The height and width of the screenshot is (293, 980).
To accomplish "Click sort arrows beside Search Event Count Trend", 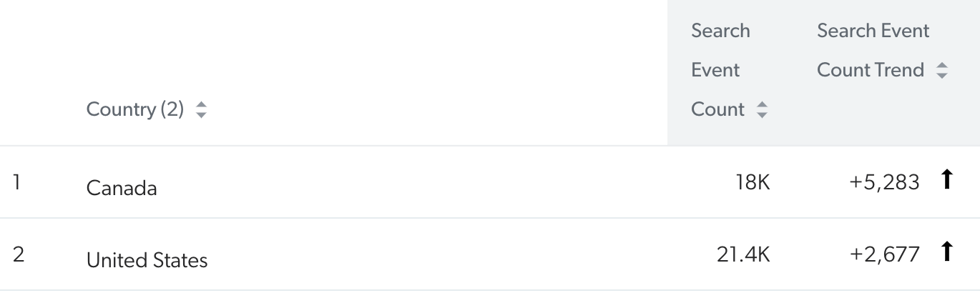I will tap(942, 71).
